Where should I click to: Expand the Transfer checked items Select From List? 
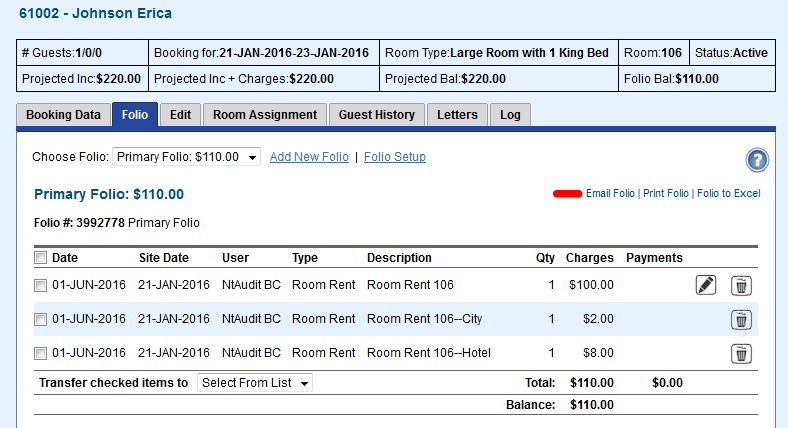(x=255, y=383)
